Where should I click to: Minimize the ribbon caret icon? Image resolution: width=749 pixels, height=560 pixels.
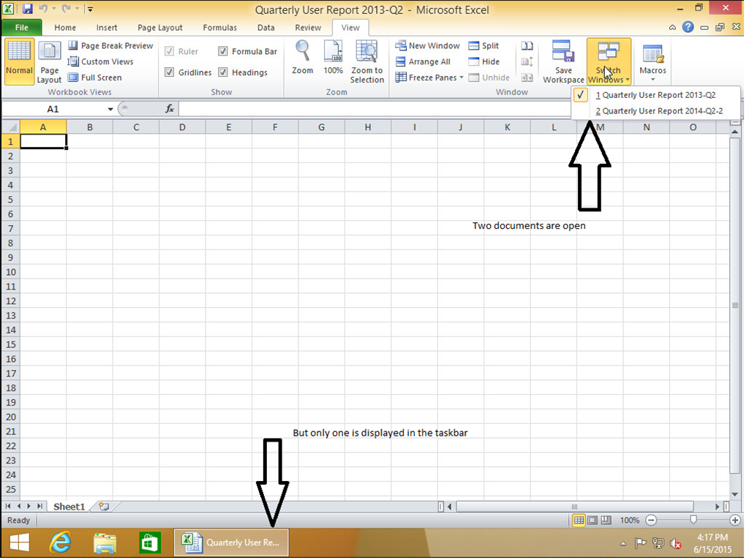(673, 28)
